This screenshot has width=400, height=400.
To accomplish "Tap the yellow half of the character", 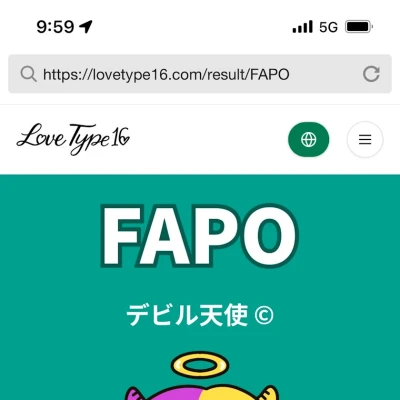I will click(237, 394).
